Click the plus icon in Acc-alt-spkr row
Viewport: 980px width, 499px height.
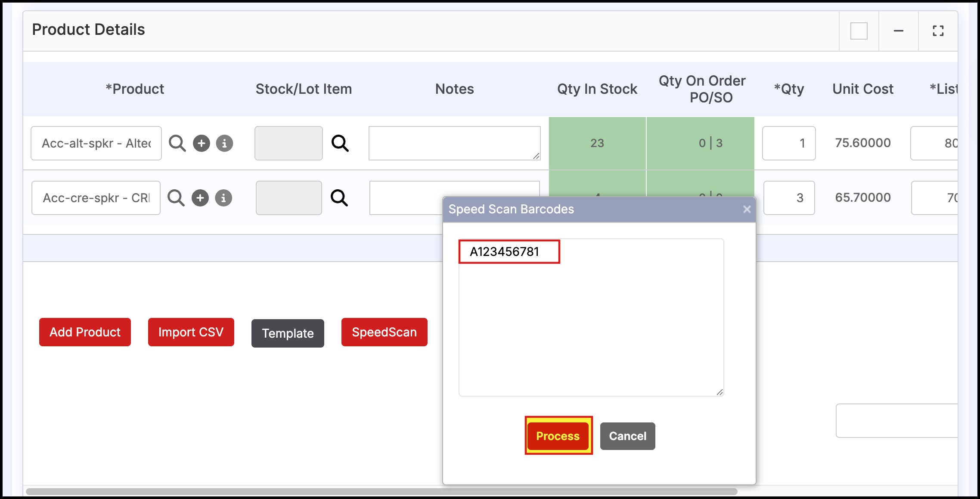tap(201, 143)
